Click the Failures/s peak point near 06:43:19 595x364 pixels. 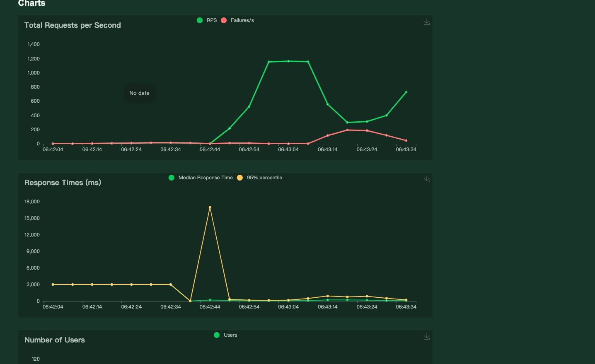pyautogui.click(x=347, y=130)
